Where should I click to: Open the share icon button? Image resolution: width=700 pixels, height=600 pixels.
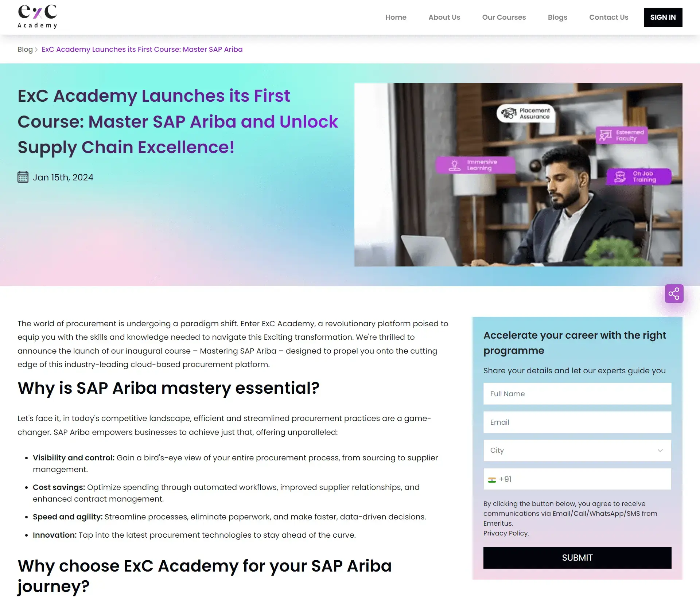674,294
